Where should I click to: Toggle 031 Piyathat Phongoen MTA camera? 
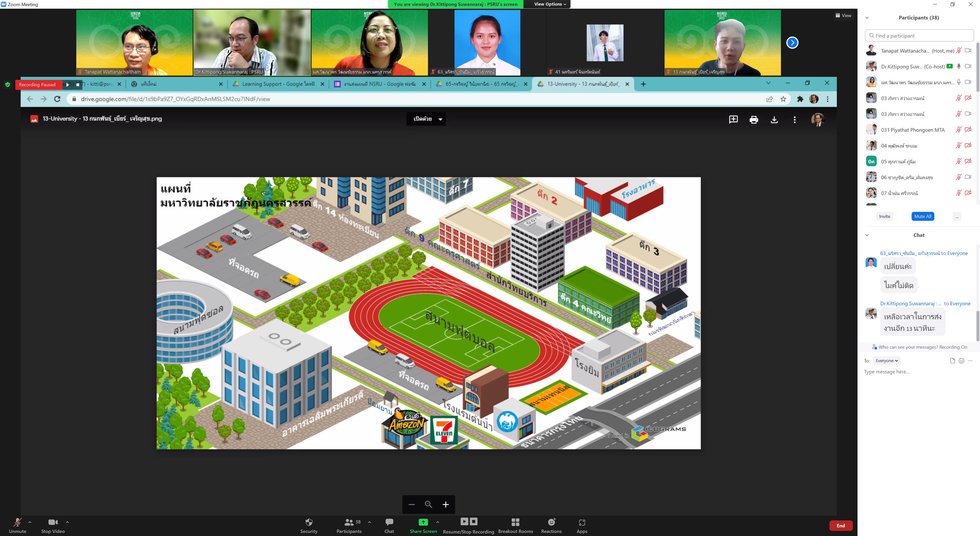coord(968,130)
